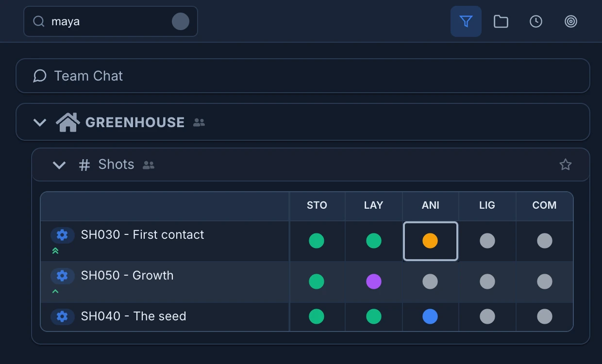The height and width of the screenshot is (364, 602).
Task: Click the purple LAY status dot for SH050
Action: 374,281
